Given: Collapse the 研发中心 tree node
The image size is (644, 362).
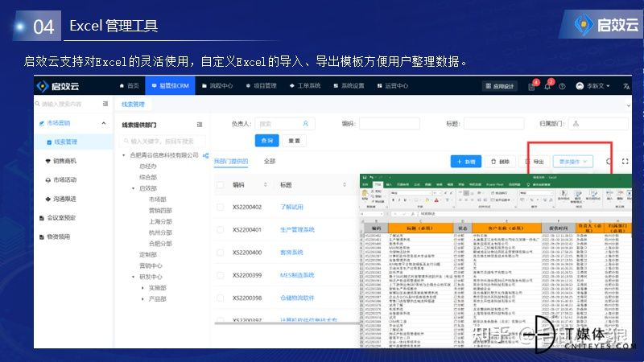Looking at the screenshot, I should [133, 277].
